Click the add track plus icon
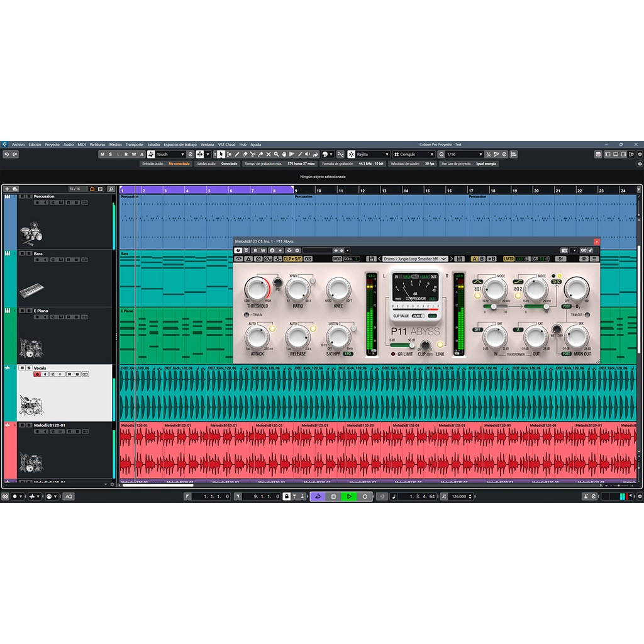Image resolution: width=644 pixels, height=644 pixels. [x=8, y=189]
